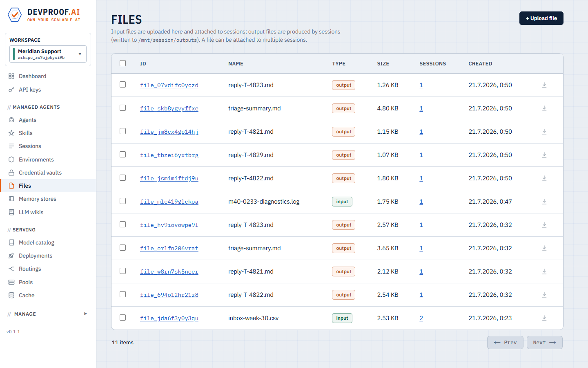Go to Prev page
Image resolution: width=588 pixels, height=368 pixels.
pyautogui.click(x=505, y=343)
